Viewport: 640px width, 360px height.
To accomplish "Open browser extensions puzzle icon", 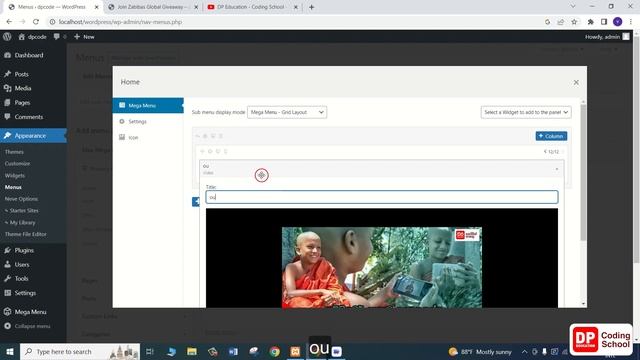I will click(591, 22).
